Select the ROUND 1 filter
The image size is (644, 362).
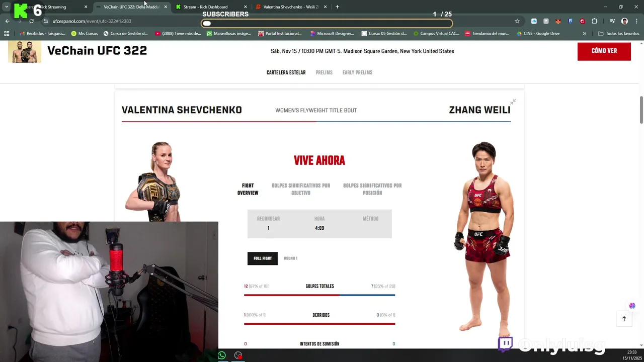tap(290, 258)
